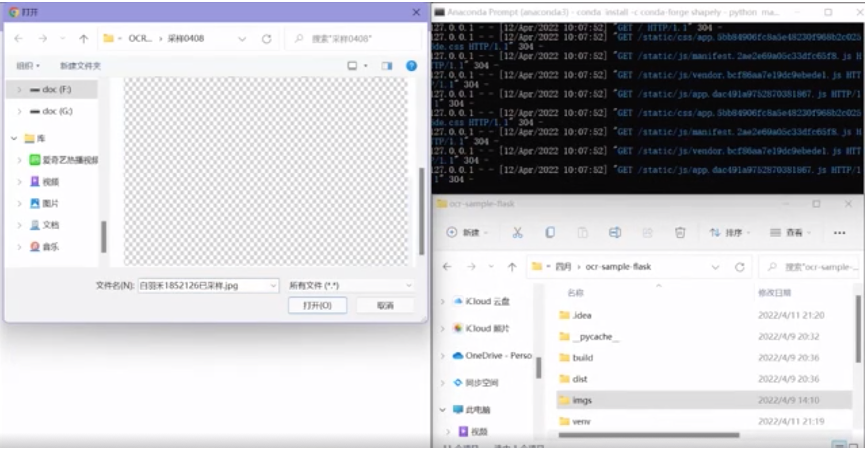
Task: Click the Rename icon in Explorer toolbar
Action: click(x=615, y=232)
